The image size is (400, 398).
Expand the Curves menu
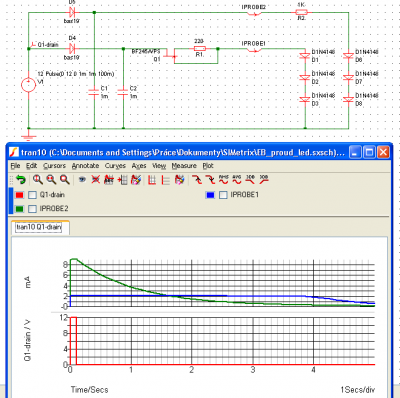115,166
